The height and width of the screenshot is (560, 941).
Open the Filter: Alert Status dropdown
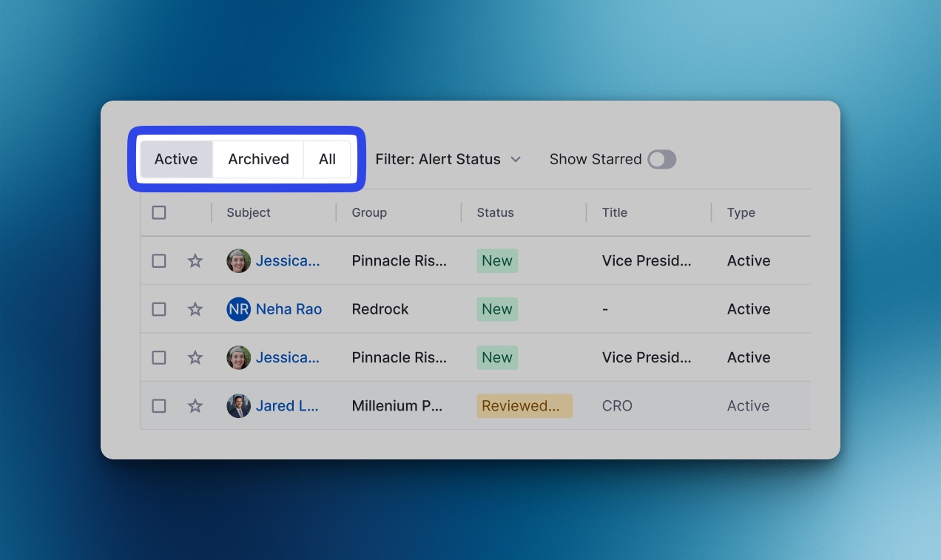point(447,160)
